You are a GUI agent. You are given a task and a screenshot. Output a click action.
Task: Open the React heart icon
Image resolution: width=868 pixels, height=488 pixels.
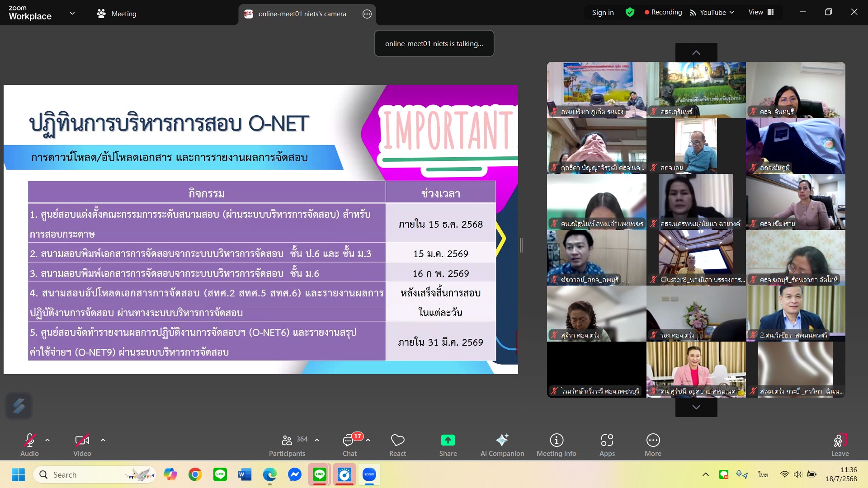(x=397, y=441)
